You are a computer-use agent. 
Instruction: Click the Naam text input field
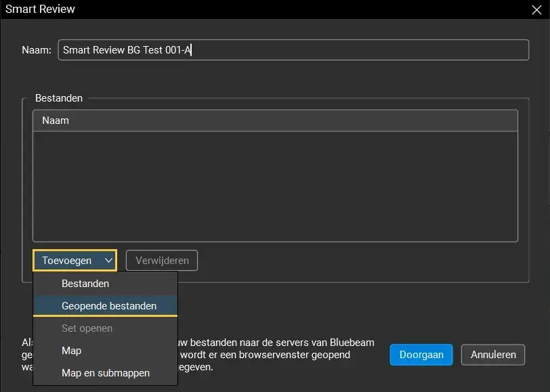[293, 50]
